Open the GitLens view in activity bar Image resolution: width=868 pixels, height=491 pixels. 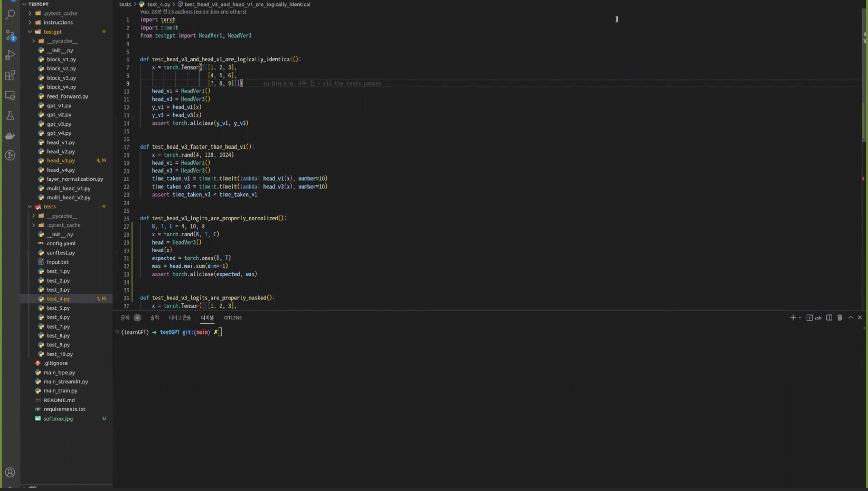(10, 155)
